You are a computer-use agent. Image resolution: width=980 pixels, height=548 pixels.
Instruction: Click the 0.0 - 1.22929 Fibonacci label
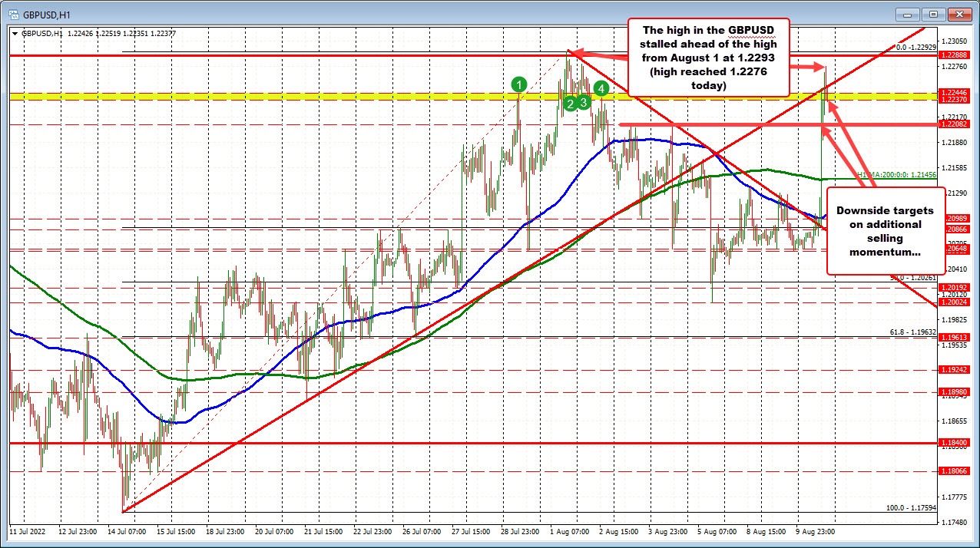pyautogui.click(x=916, y=47)
